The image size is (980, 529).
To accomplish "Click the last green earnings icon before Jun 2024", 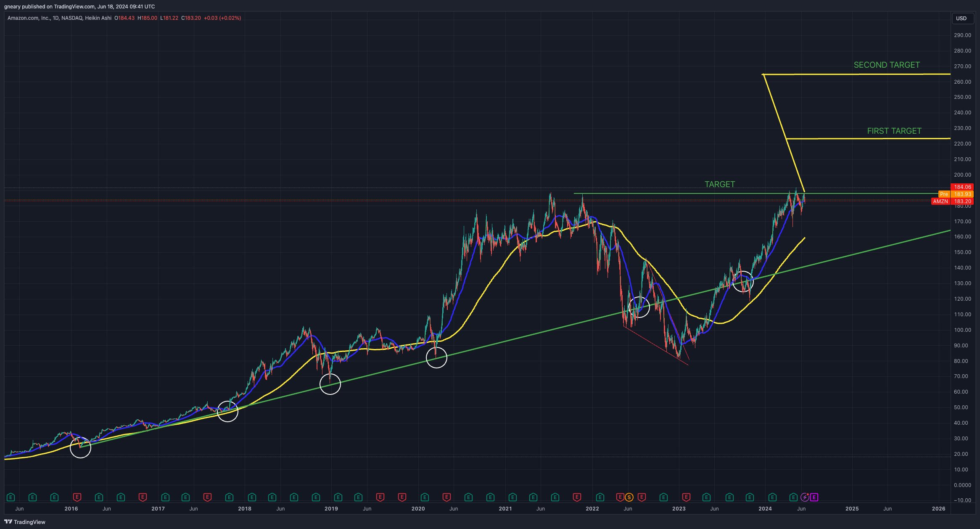I will point(793,497).
